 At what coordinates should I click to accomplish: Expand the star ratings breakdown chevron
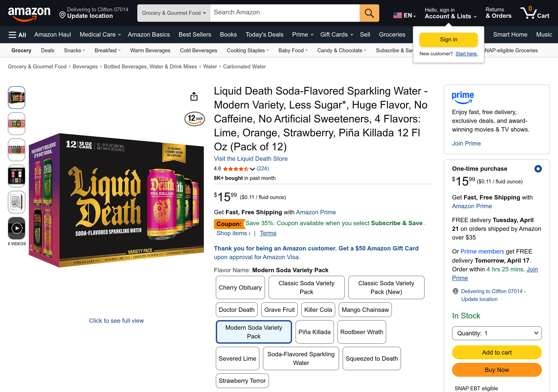252,169
